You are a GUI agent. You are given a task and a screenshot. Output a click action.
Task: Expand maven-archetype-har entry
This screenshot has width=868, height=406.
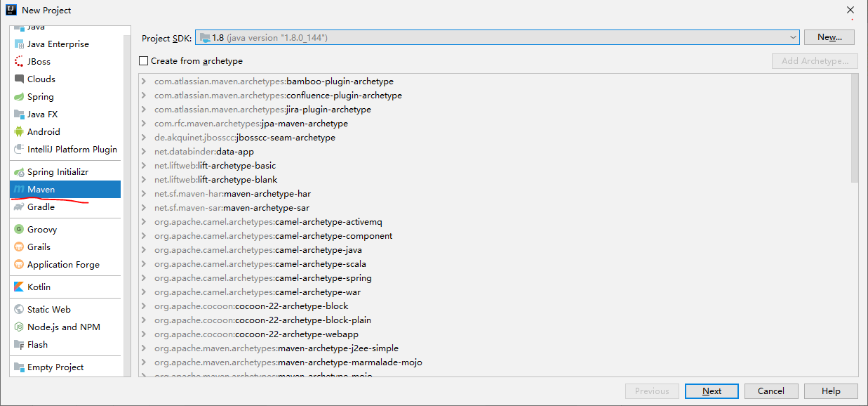click(x=144, y=194)
